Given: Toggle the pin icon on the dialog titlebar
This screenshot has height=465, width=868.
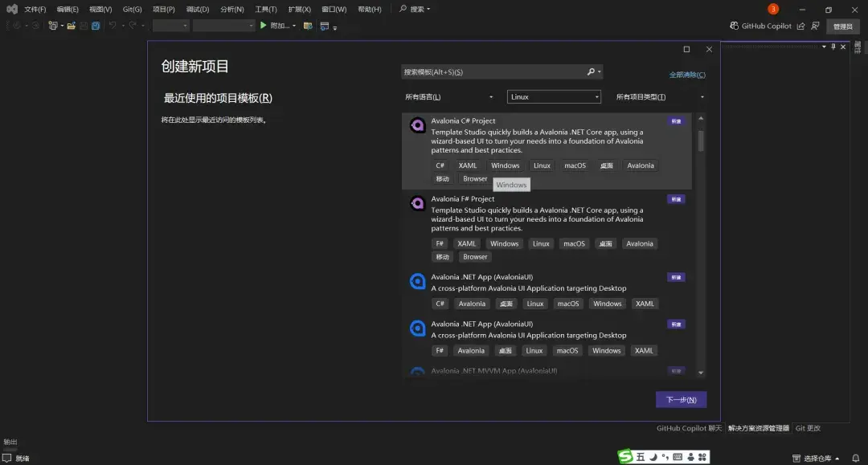Looking at the screenshot, I should (x=833, y=47).
